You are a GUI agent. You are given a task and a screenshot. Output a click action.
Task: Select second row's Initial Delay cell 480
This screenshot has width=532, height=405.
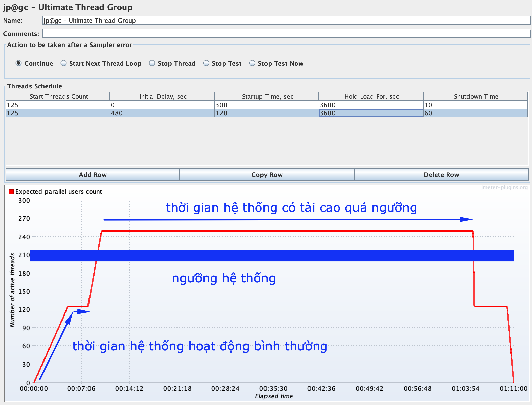[162, 113]
